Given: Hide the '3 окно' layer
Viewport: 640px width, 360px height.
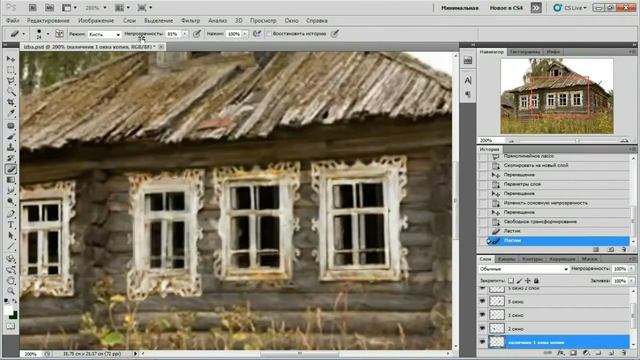Looking at the screenshot, I should pyautogui.click(x=483, y=301).
